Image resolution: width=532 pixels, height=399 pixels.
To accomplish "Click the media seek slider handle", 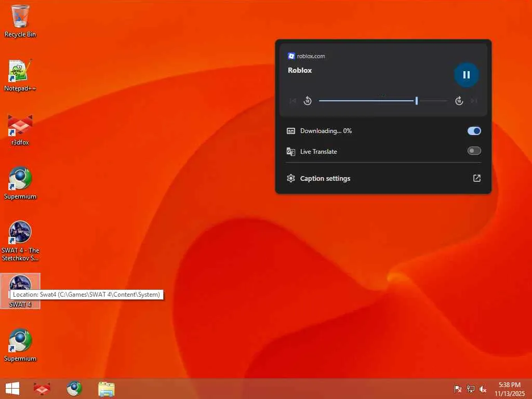I will click(x=417, y=101).
